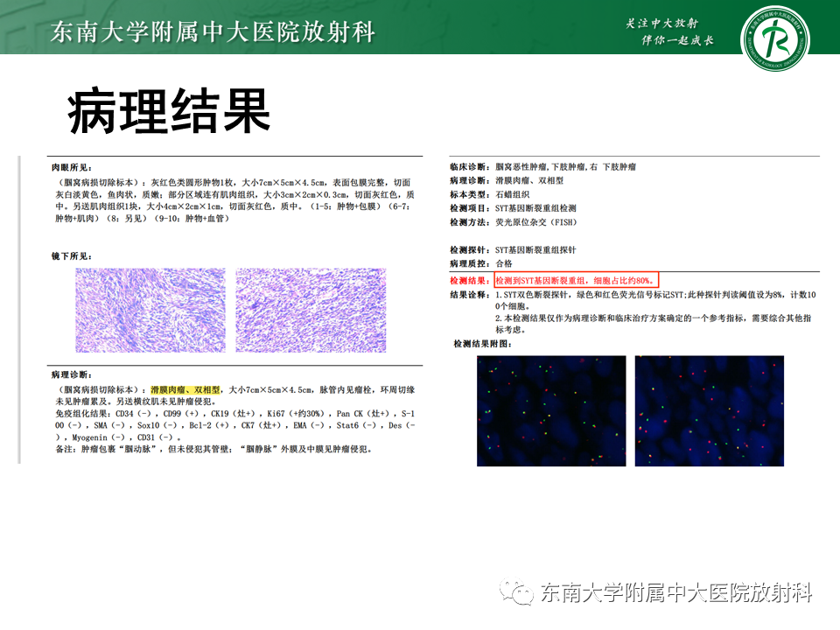The height and width of the screenshot is (630, 840).
Task: Click the left-column 病理诊断 heading above the highlighted text
Action: pyautogui.click(x=71, y=374)
